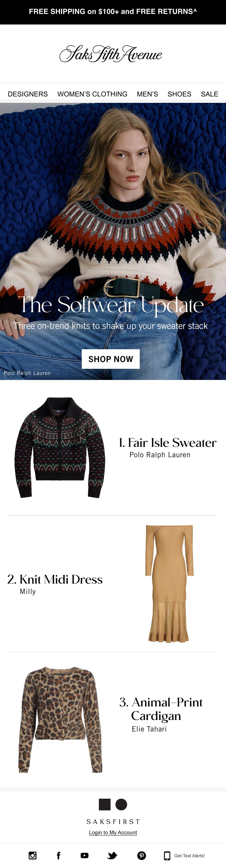This screenshot has width=226, height=868.
Task: Click the Get Text Alerts! link
Action: [x=189, y=856]
